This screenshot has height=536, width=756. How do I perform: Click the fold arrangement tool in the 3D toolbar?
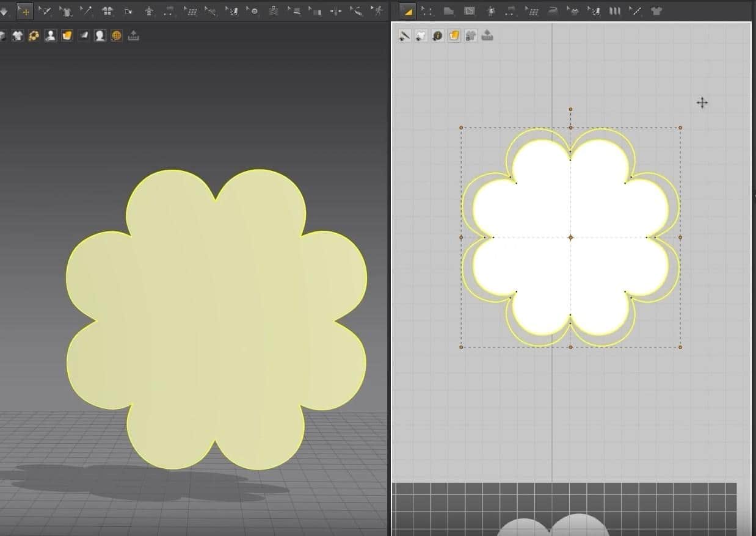(128, 11)
